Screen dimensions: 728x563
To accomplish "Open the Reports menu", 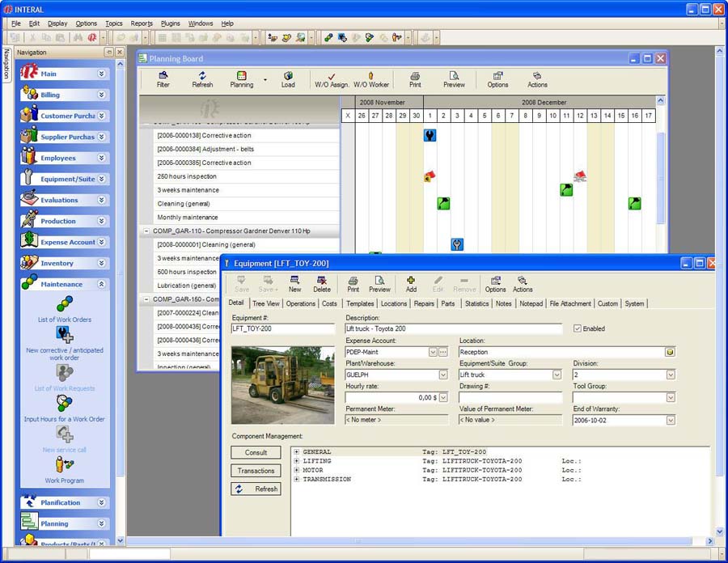I will [x=142, y=23].
